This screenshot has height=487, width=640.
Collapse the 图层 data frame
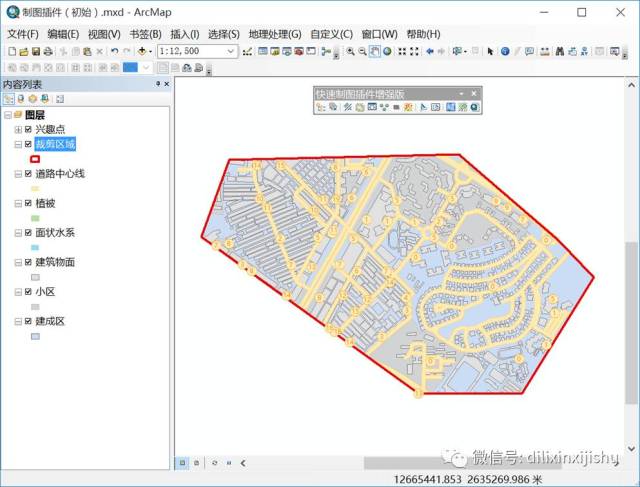[8, 115]
